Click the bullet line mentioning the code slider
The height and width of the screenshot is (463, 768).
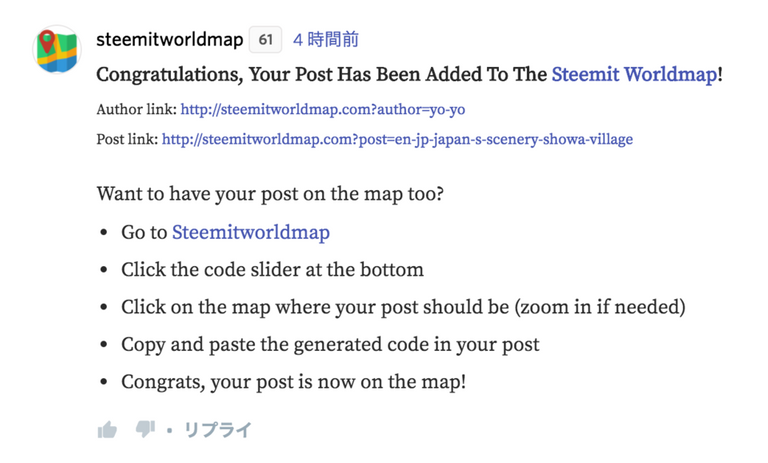point(272,269)
